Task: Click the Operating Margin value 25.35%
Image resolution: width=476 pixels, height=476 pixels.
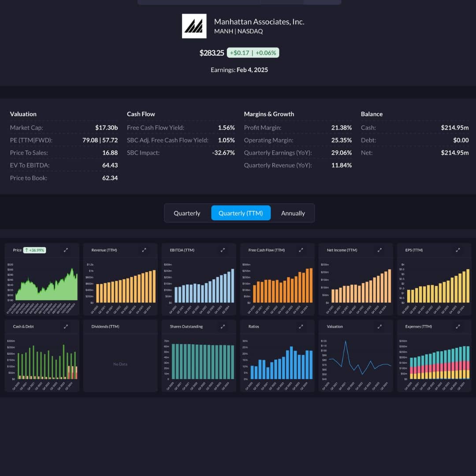Action: click(x=342, y=140)
